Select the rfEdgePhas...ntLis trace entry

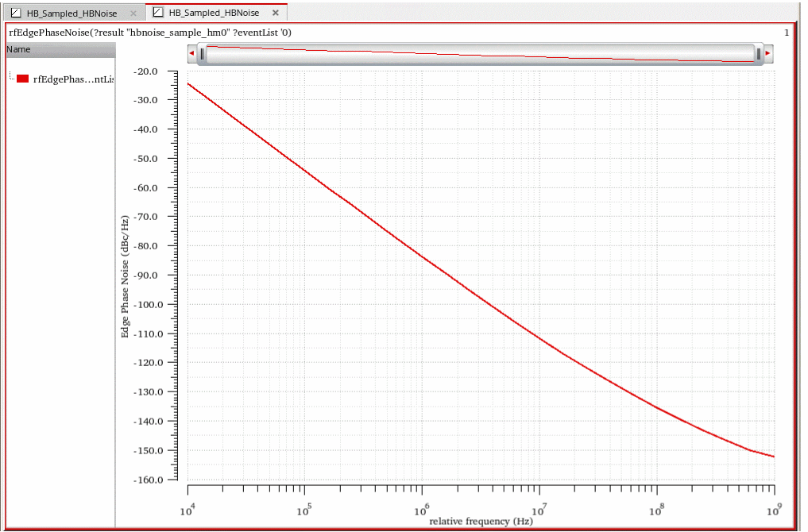click(x=73, y=79)
